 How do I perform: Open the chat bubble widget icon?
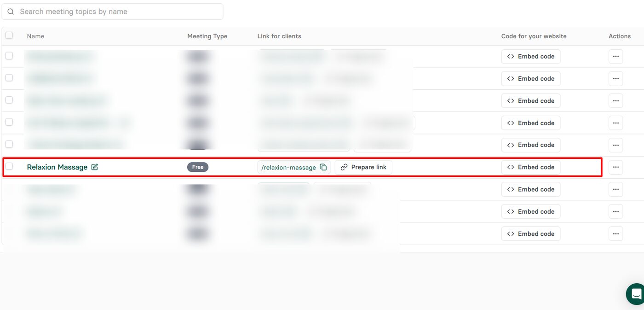(636, 294)
